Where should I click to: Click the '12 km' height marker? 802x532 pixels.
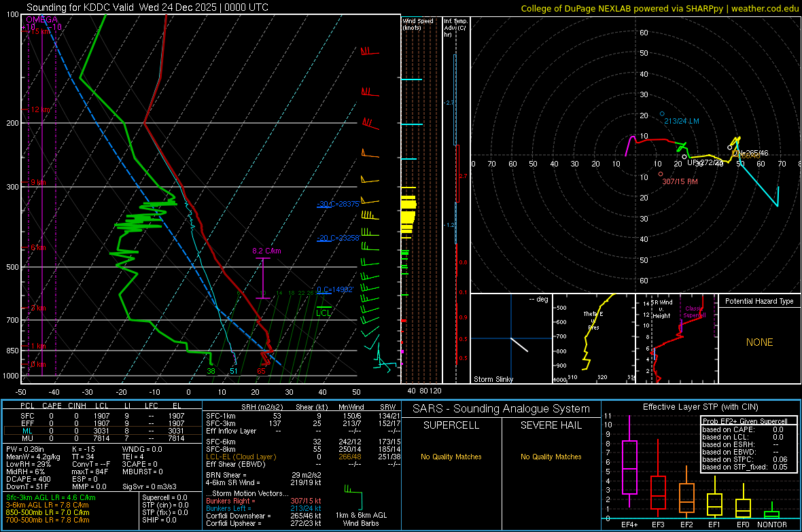tap(41, 109)
